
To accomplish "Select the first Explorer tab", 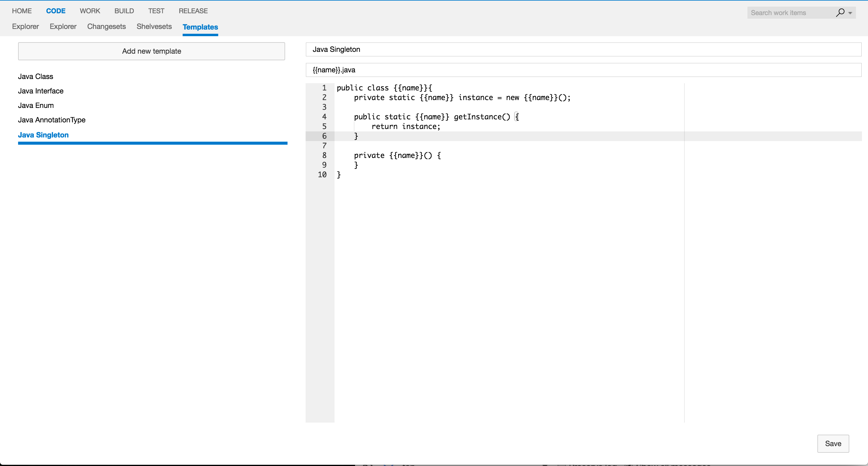I will [x=25, y=26].
